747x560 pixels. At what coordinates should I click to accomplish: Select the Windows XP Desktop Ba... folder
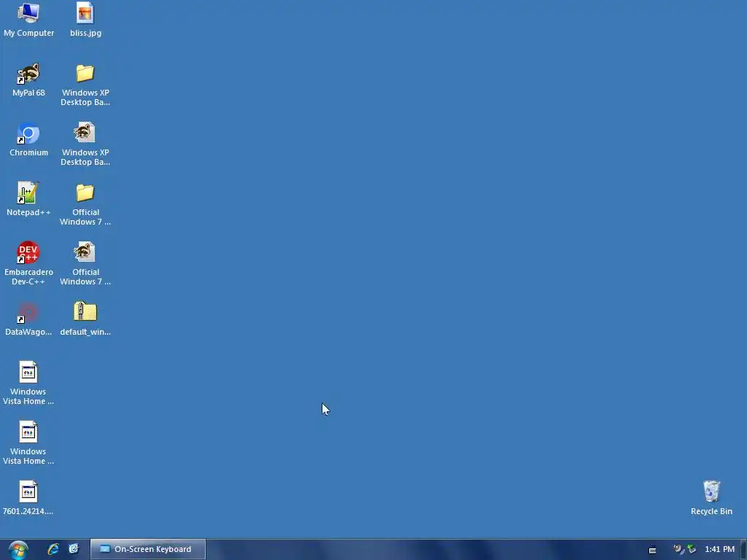(x=85, y=85)
